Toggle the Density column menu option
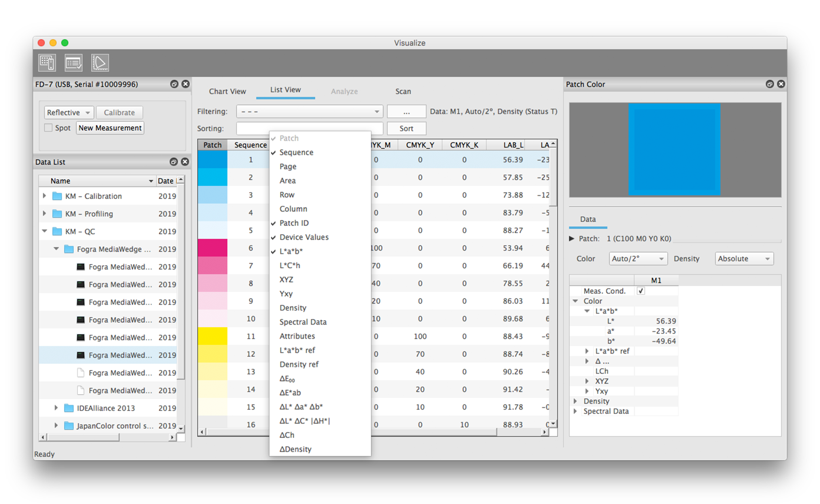820x504 pixels. click(x=293, y=308)
